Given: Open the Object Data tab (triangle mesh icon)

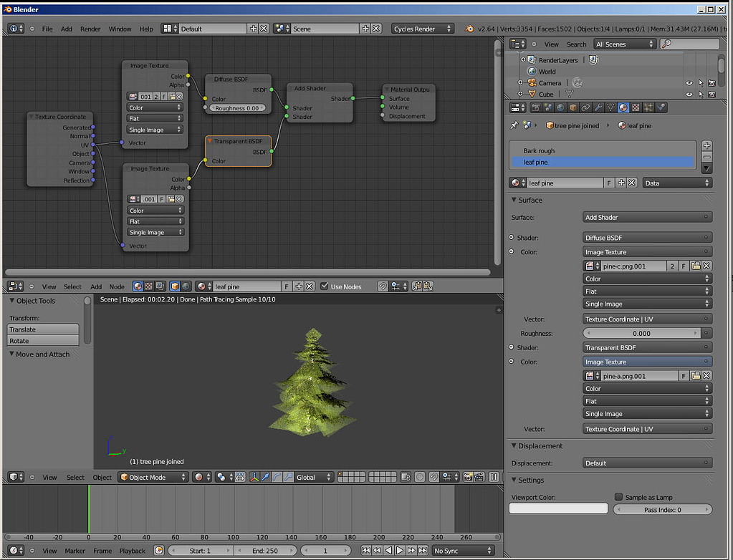Looking at the screenshot, I should pyautogui.click(x=610, y=108).
